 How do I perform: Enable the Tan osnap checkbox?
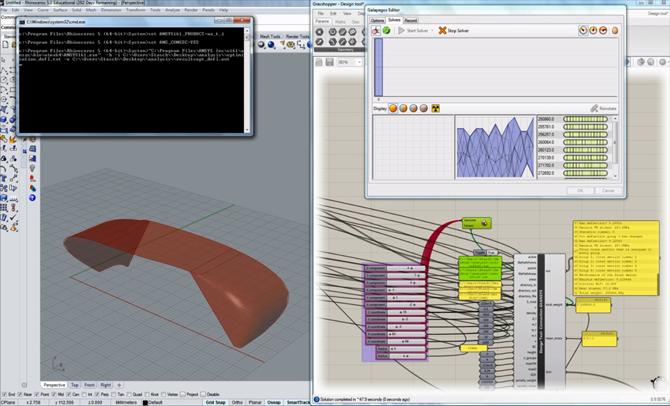[114, 394]
